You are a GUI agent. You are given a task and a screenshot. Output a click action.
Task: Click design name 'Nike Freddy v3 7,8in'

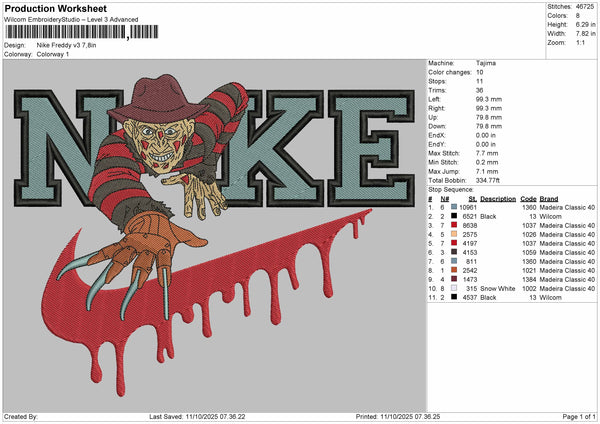pyautogui.click(x=67, y=45)
